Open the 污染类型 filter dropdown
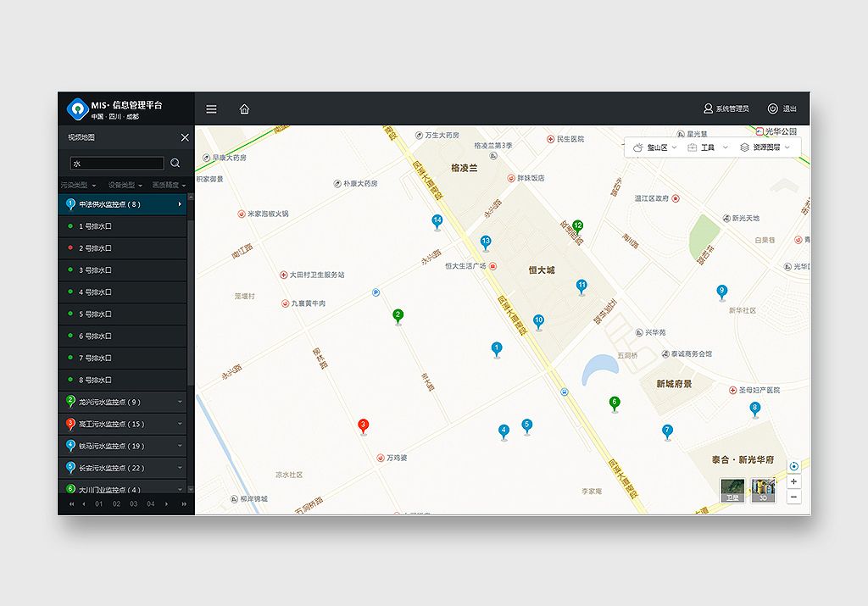868x606 pixels. (x=78, y=185)
